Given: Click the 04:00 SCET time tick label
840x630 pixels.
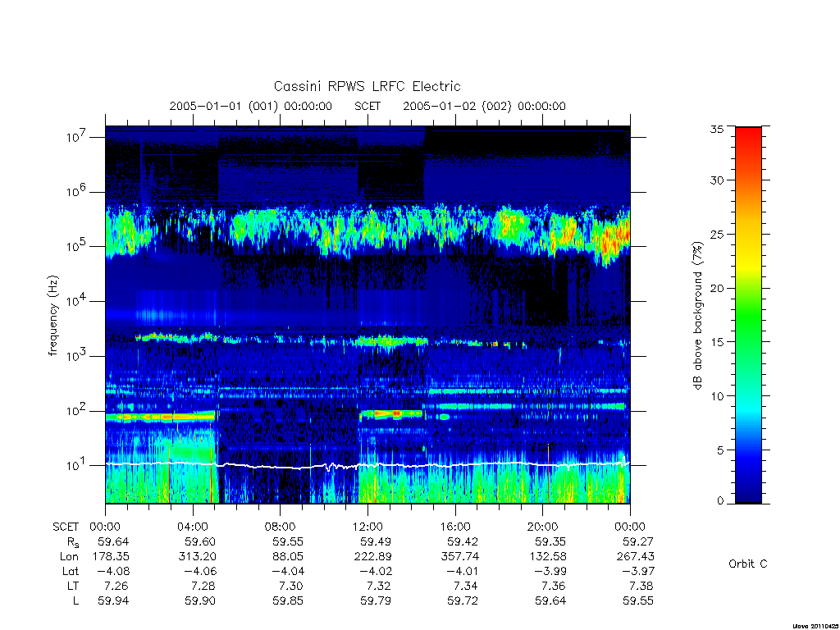Looking at the screenshot, I should coord(193,527).
